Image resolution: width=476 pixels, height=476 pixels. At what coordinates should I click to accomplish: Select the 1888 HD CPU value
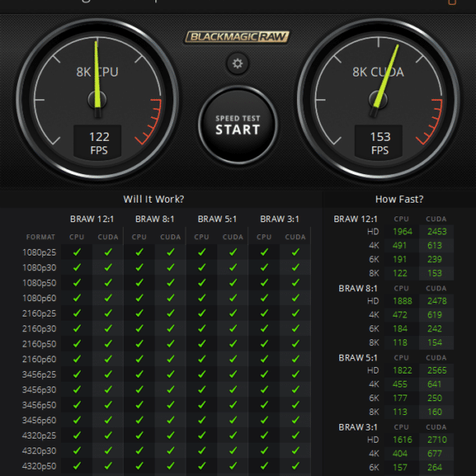(x=403, y=301)
